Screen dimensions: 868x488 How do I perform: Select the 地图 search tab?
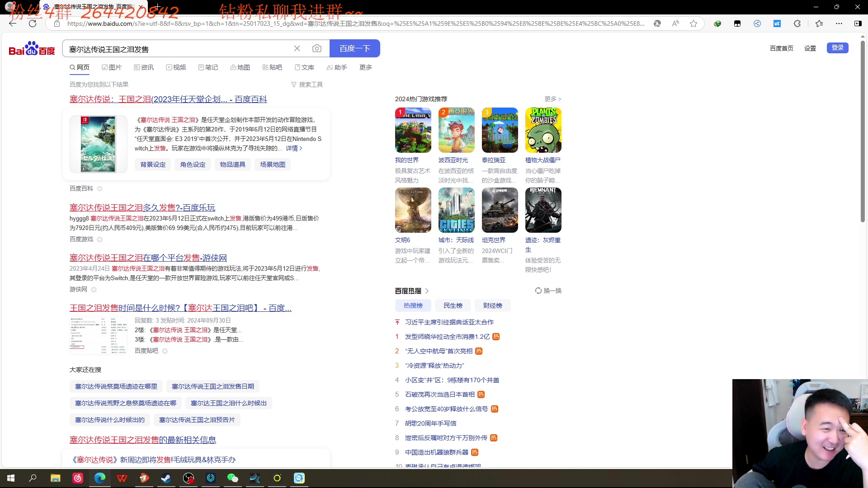click(x=240, y=67)
